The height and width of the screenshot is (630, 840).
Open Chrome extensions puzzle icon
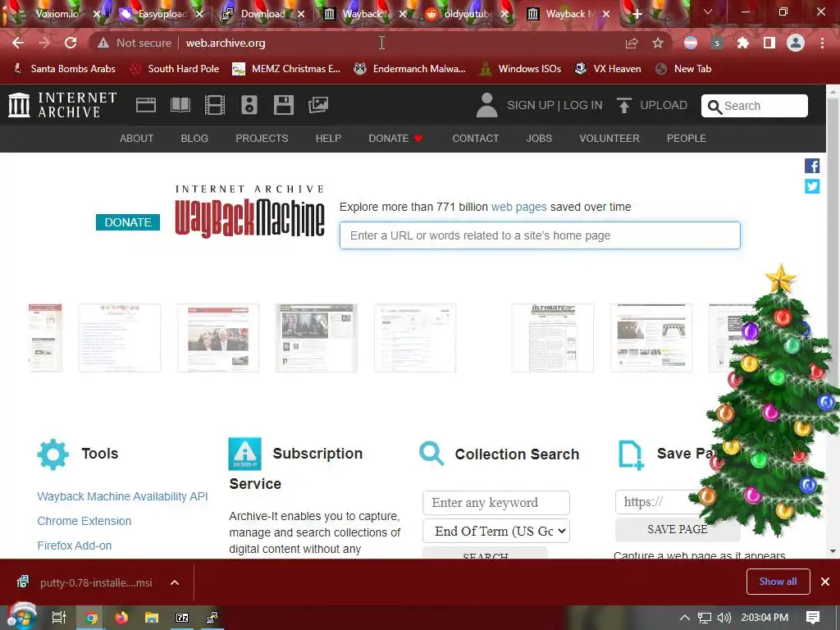(743, 43)
